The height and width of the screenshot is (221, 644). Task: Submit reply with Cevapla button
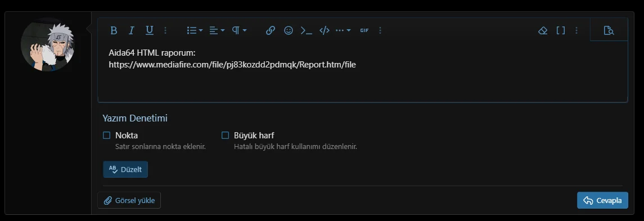[x=602, y=200]
